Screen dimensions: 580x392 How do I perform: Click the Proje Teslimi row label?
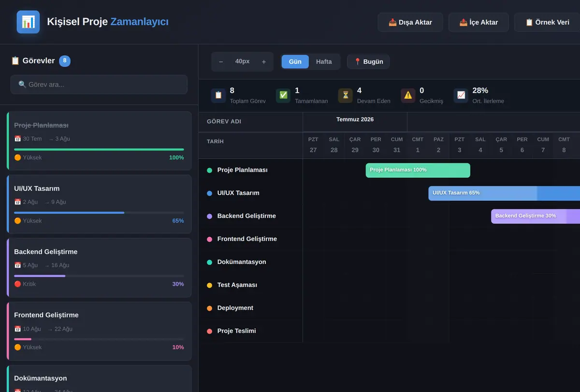pos(237,331)
